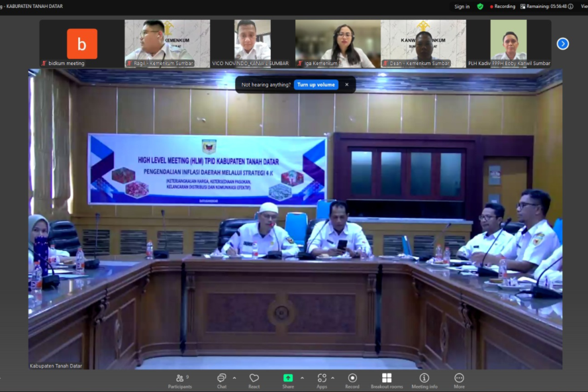Image resolution: width=588 pixels, height=392 pixels.
Task: Click the green encryption shield icon
Action: (480, 7)
